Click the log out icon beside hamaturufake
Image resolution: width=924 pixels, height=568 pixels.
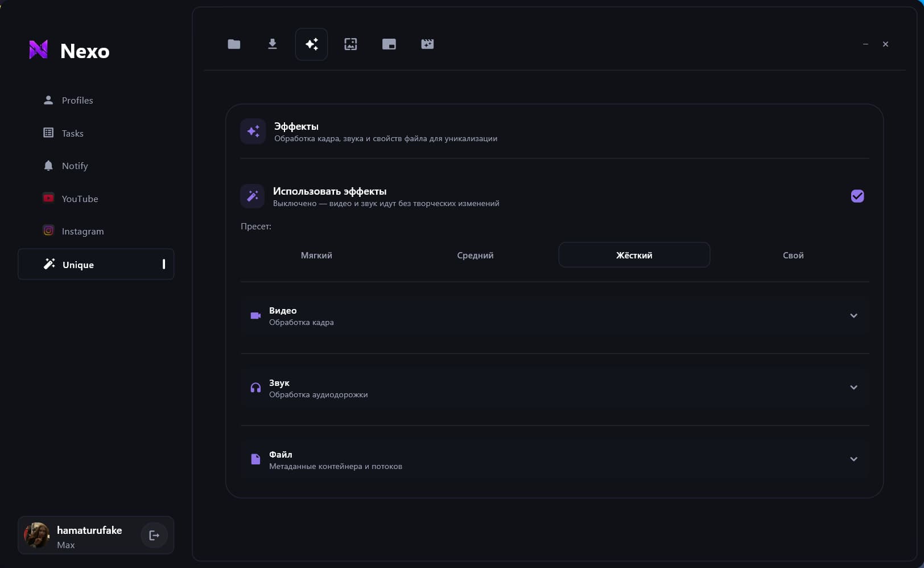point(154,536)
